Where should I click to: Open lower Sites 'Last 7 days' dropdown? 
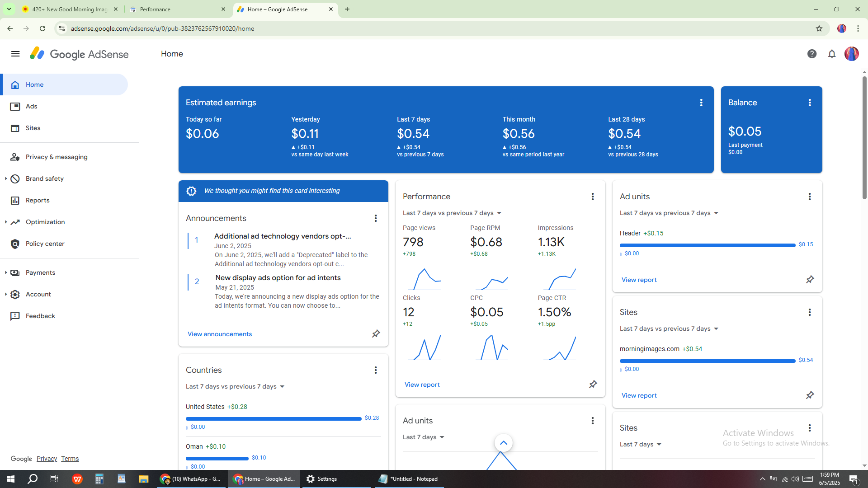[641, 444]
